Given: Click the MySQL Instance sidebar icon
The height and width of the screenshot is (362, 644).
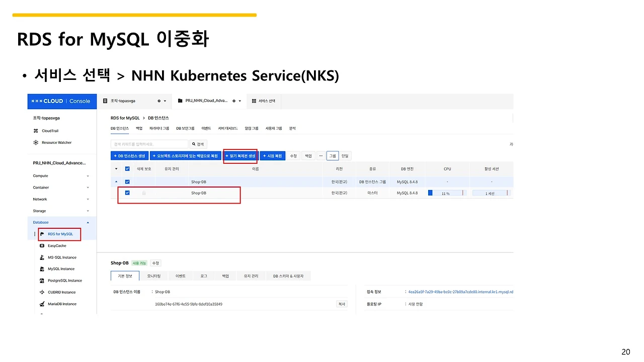Looking at the screenshot, I should pos(42,269).
